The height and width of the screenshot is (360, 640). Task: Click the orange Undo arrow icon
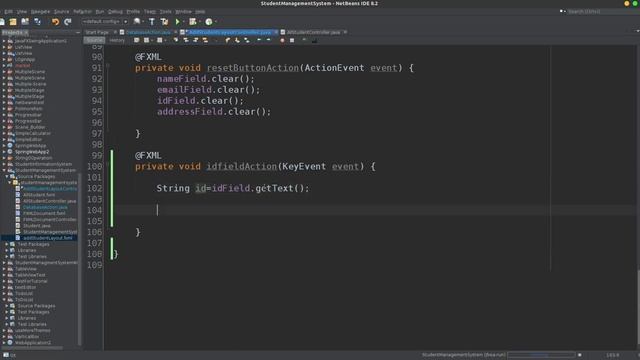coord(56,22)
